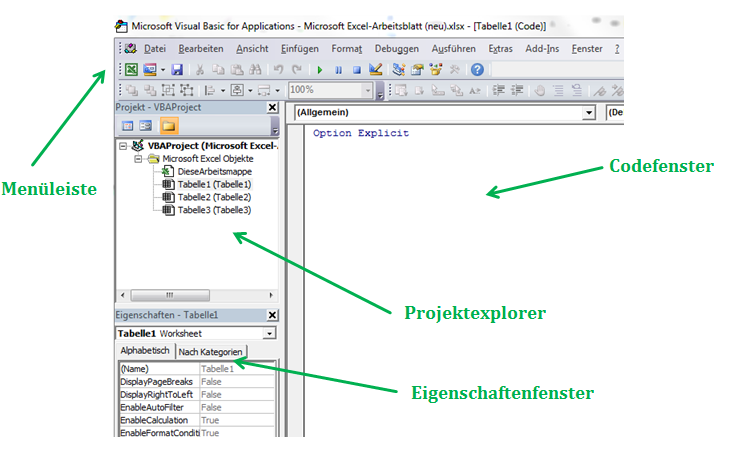Open the Make Same Size dropdown arrow
738x453 pixels.
278,90
